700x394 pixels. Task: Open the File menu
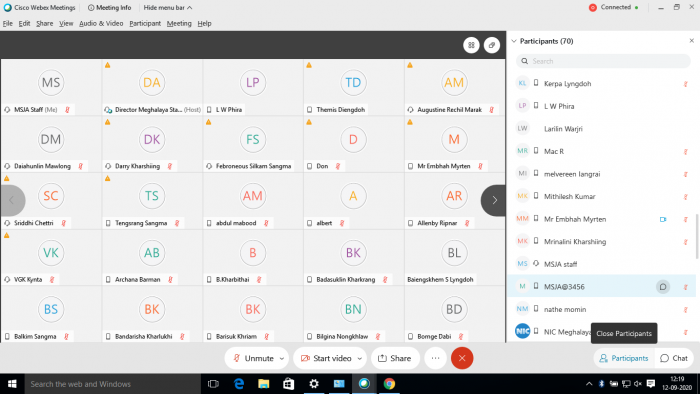[x=8, y=23]
